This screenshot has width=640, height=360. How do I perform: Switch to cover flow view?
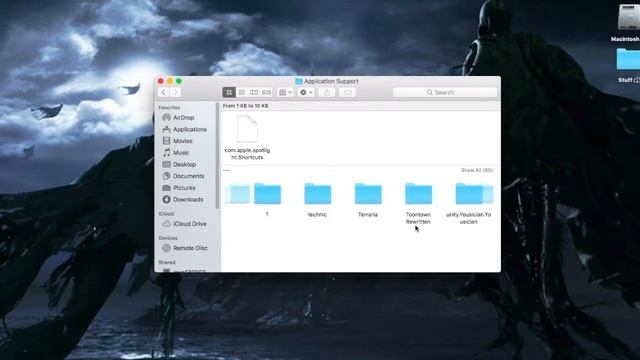coord(267,92)
